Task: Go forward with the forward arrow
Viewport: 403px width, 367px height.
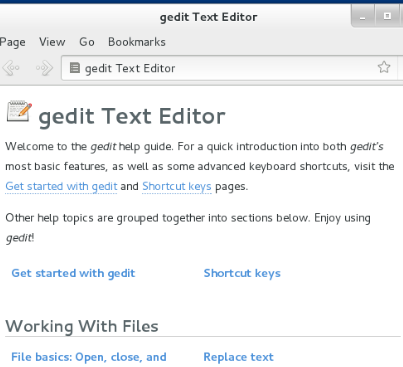Action: pos(44,68)
